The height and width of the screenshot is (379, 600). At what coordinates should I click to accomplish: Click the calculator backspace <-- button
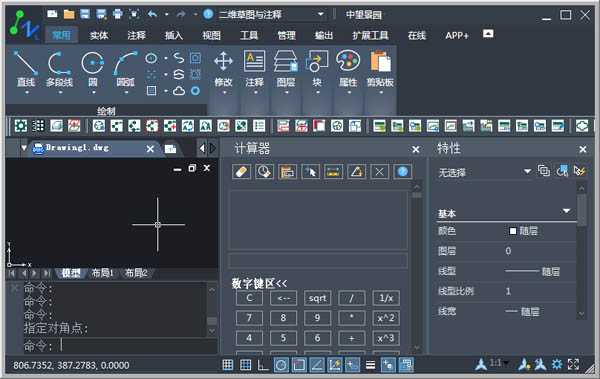pos(283,298)
